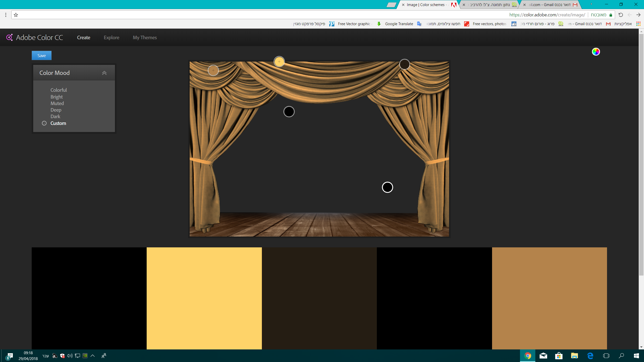The image size is (644, 362).
Task: Show hidden system tray icons
Action: point(93,356)
